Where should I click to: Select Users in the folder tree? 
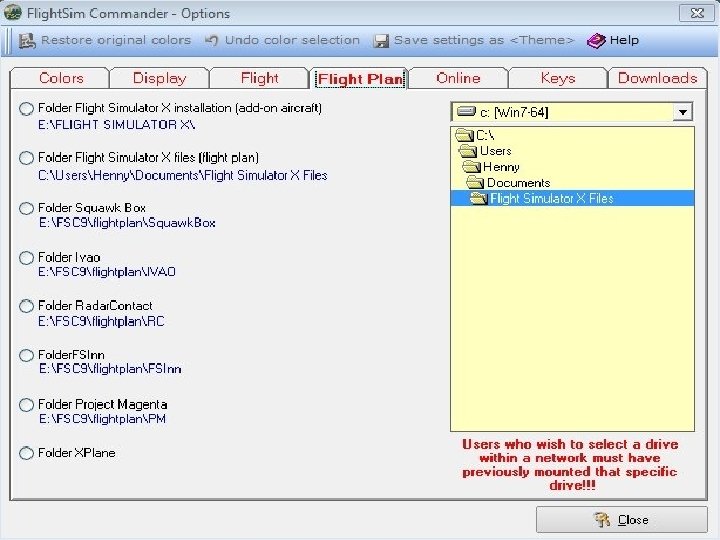coord(495,151)
